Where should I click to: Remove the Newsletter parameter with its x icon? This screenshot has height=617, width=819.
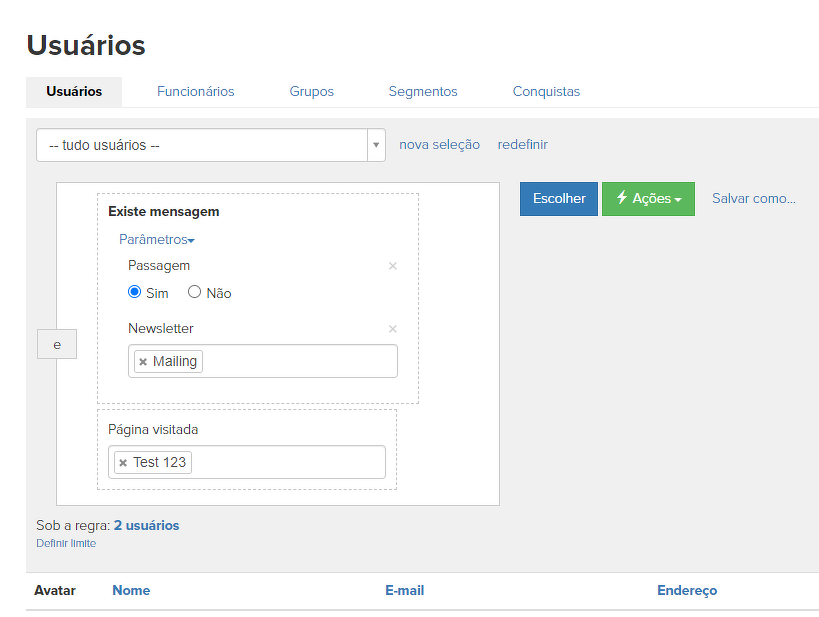coord(392,329)
